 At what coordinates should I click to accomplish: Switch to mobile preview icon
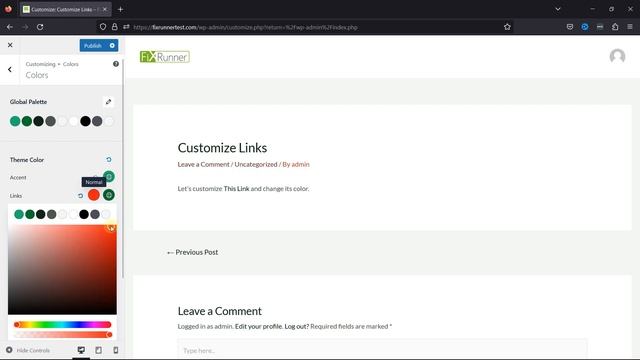[x=116, y=350]
